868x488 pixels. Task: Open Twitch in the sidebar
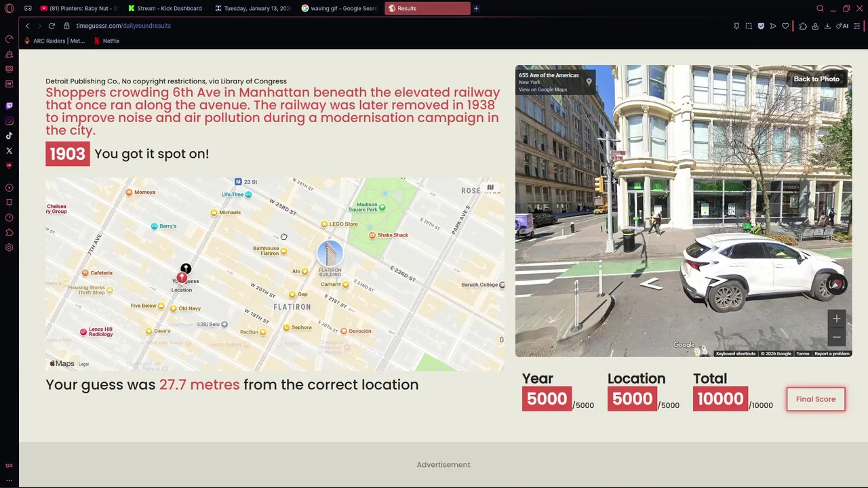[9, 106]
